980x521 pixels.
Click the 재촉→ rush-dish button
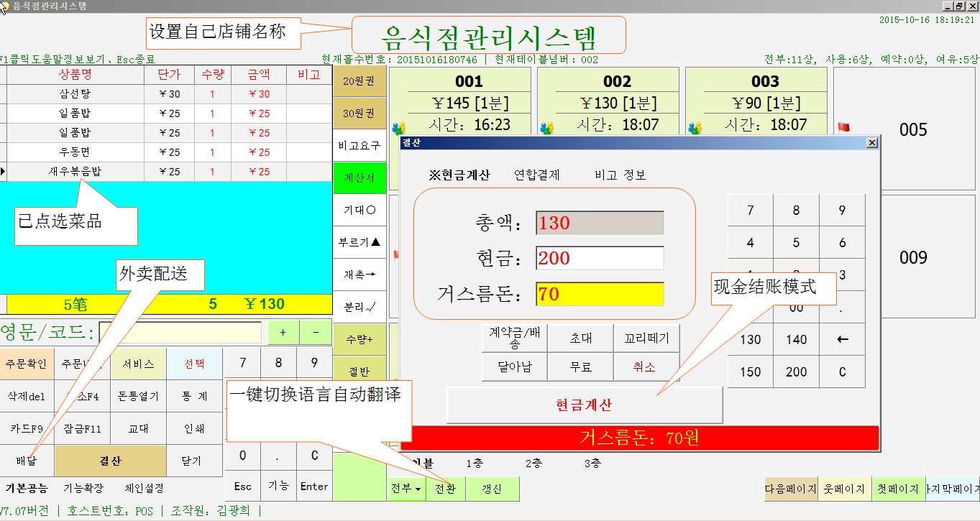(358, 275)
